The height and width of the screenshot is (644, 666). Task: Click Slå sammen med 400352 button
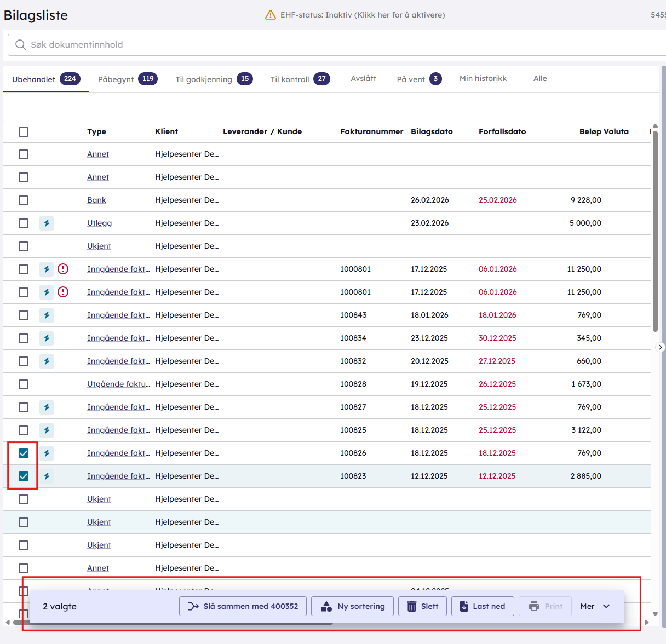243,606
